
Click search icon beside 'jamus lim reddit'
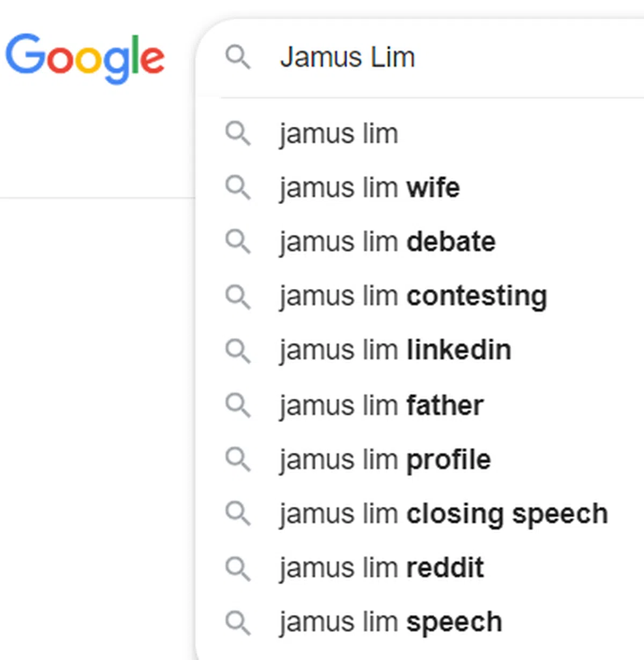tap(237, 568)
